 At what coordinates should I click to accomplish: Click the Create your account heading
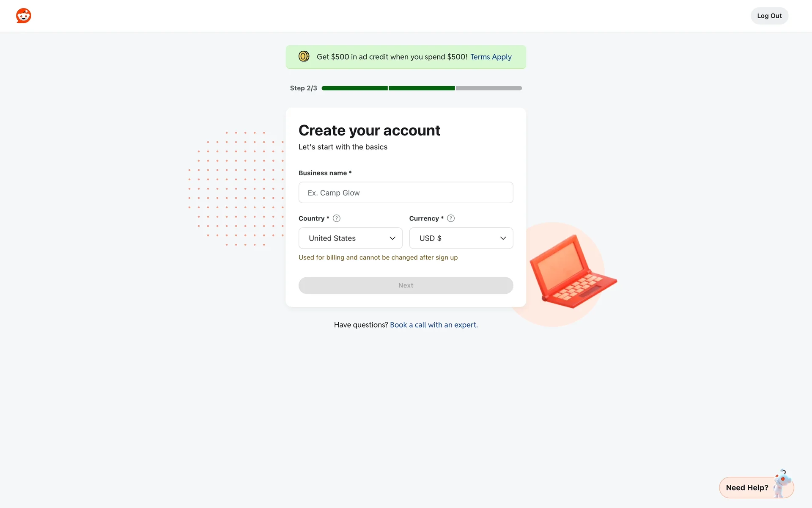(x=369, y=130)
